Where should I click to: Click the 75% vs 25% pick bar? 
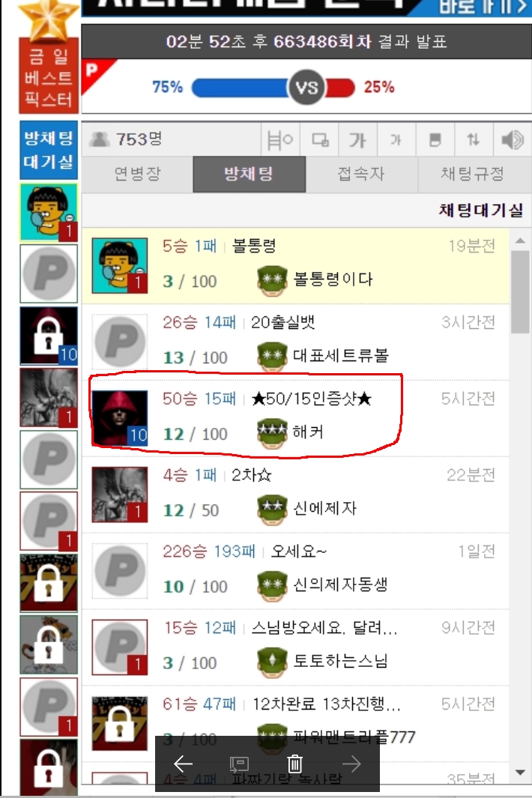coord(273,88)
